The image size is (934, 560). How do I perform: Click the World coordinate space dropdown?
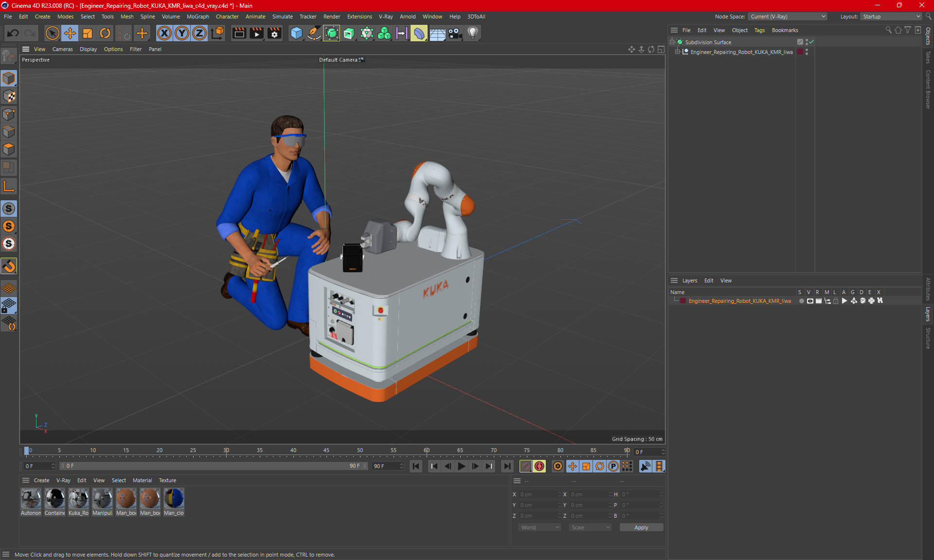click(539, 527)
